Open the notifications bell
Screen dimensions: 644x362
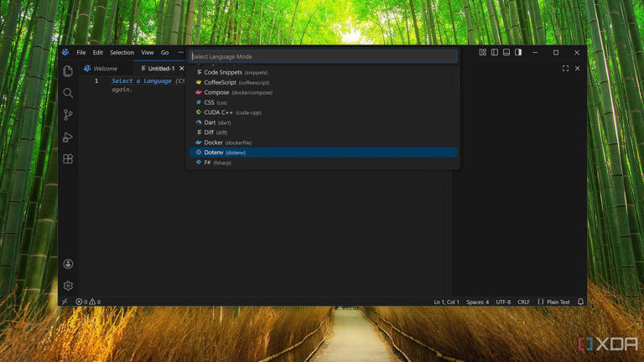tap(580, 302)
